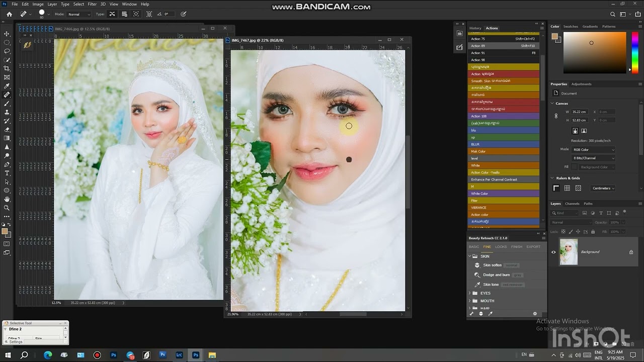Select the Horizontal Type tool
Image resolution: width=644 pixels, height=362 pixels.
pos(7,173)
